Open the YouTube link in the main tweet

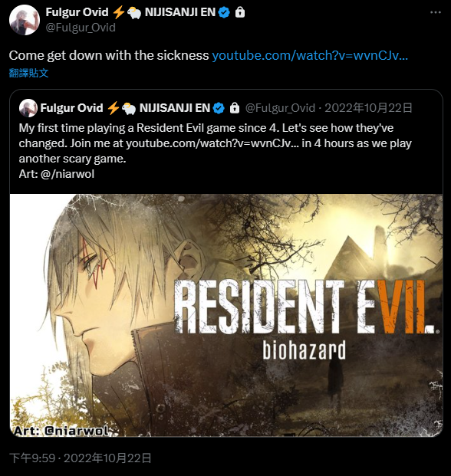pos(310,55)
